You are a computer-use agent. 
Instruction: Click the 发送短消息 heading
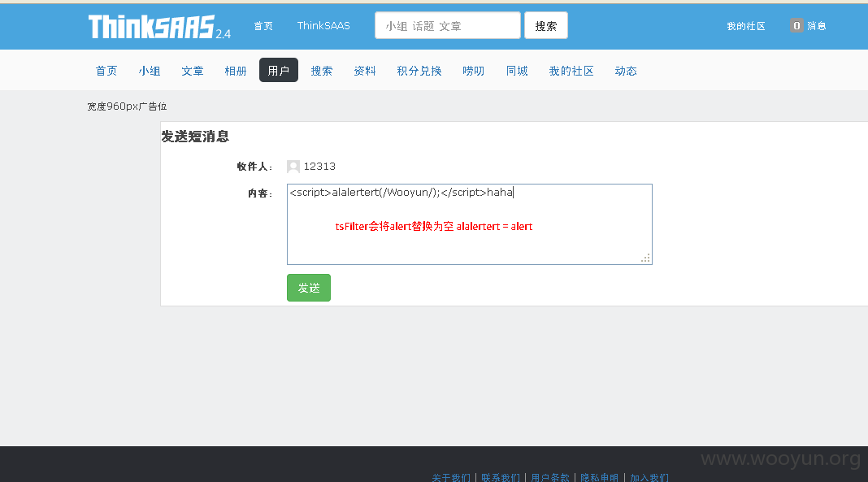click(x=195, y=136)
